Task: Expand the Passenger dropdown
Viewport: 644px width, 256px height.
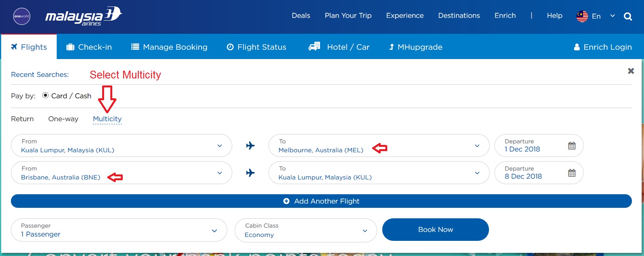Action: pyautogui.click(x=214, y=230)
